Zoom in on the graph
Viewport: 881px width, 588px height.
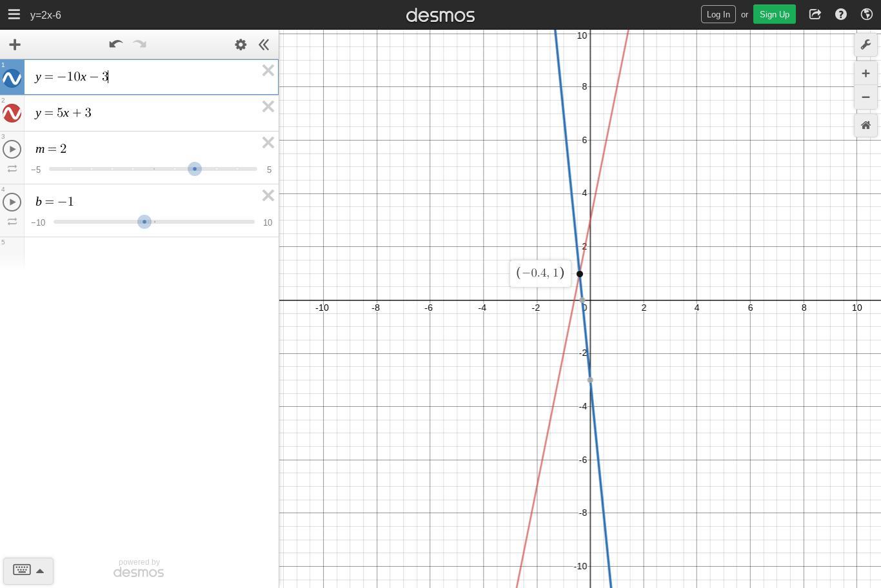(866, 73)
